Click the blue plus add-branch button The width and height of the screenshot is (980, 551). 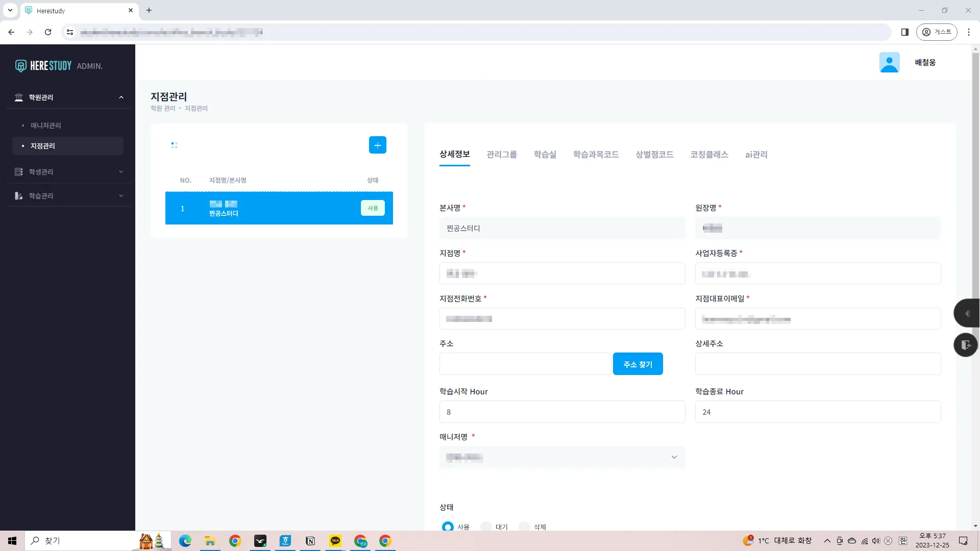pos(377,145)
